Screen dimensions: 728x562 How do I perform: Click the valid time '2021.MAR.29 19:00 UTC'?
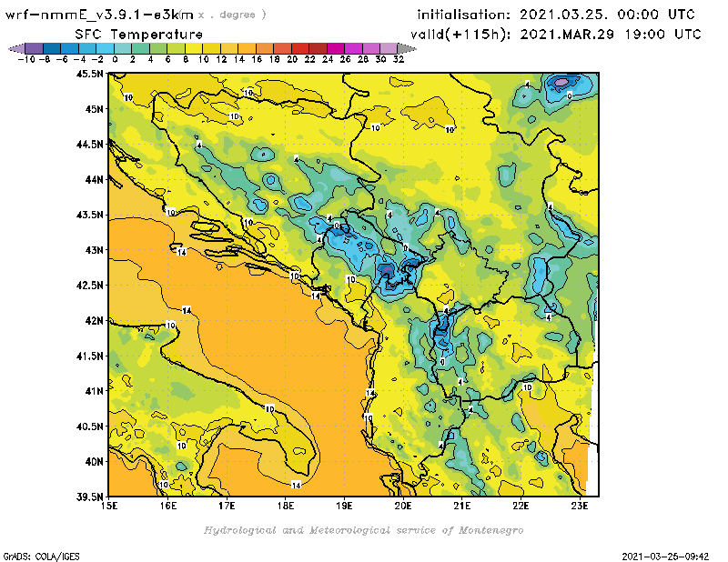point(611,35)
